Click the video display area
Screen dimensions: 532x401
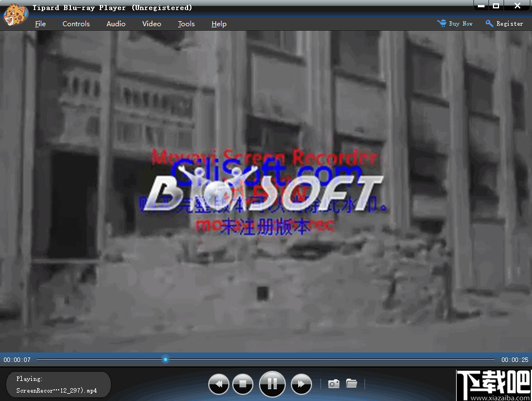[x=266, y=191]
